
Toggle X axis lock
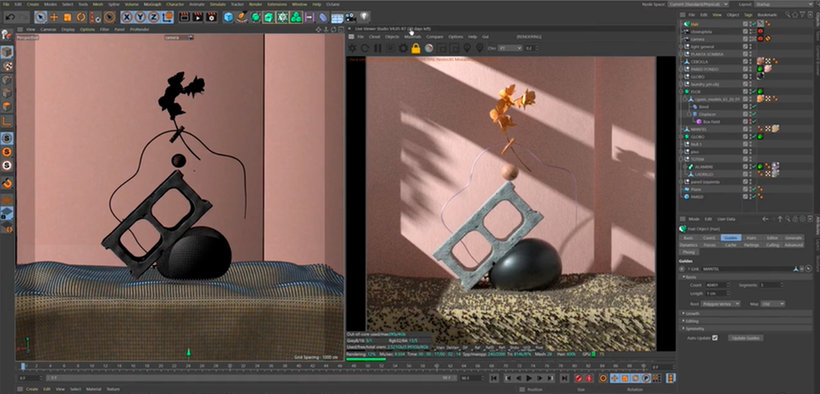127,17
